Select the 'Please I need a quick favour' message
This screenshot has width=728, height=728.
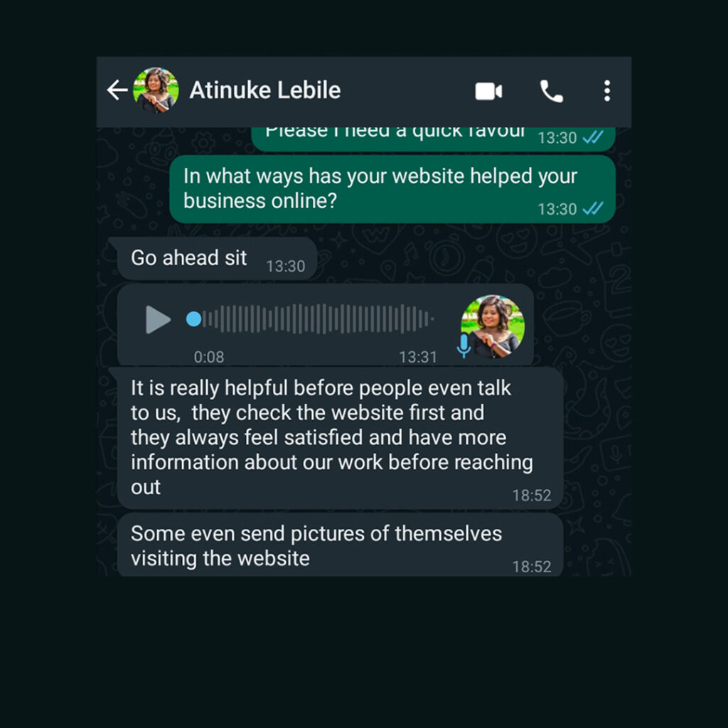click(433, 139)
